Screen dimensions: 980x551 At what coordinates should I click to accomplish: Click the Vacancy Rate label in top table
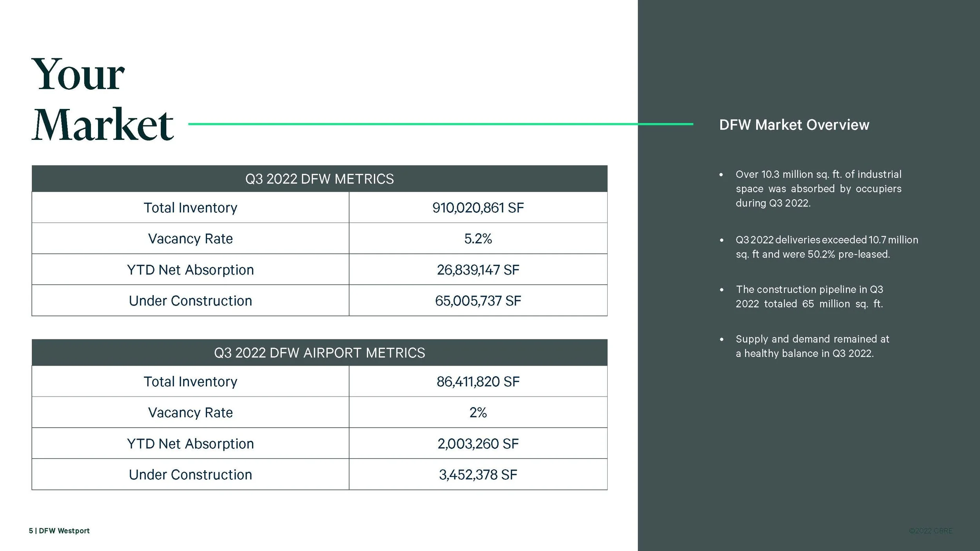click(x=190, y=239)
